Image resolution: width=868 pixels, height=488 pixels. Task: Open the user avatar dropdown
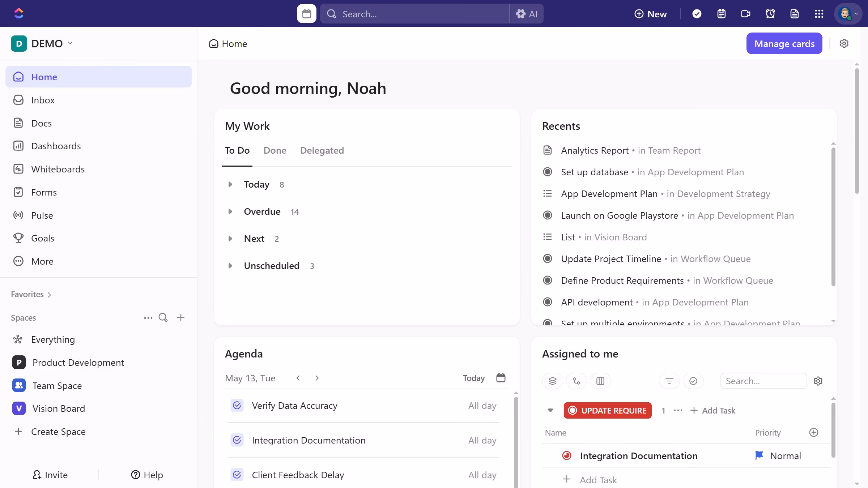pos(848,14)
